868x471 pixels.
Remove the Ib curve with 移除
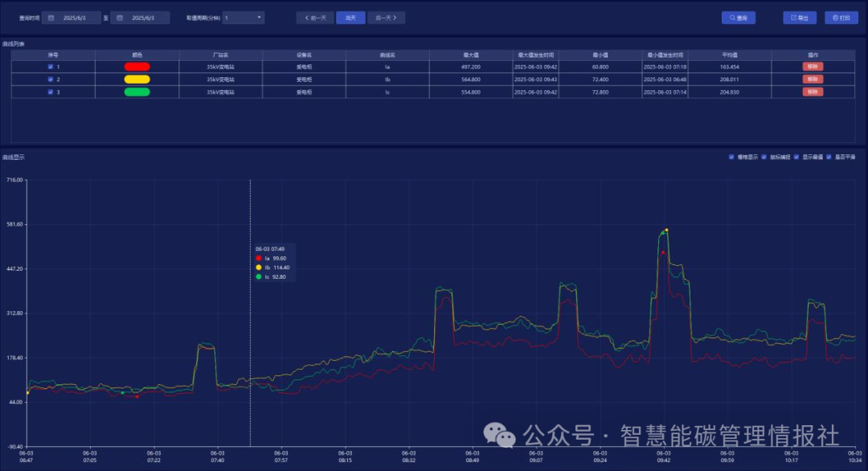tap(813, 79)
